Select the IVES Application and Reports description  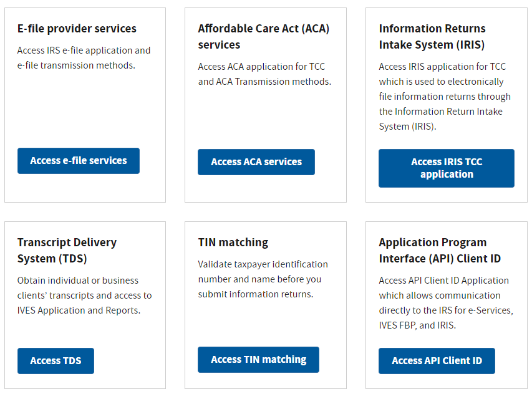(x=84, y=295)
